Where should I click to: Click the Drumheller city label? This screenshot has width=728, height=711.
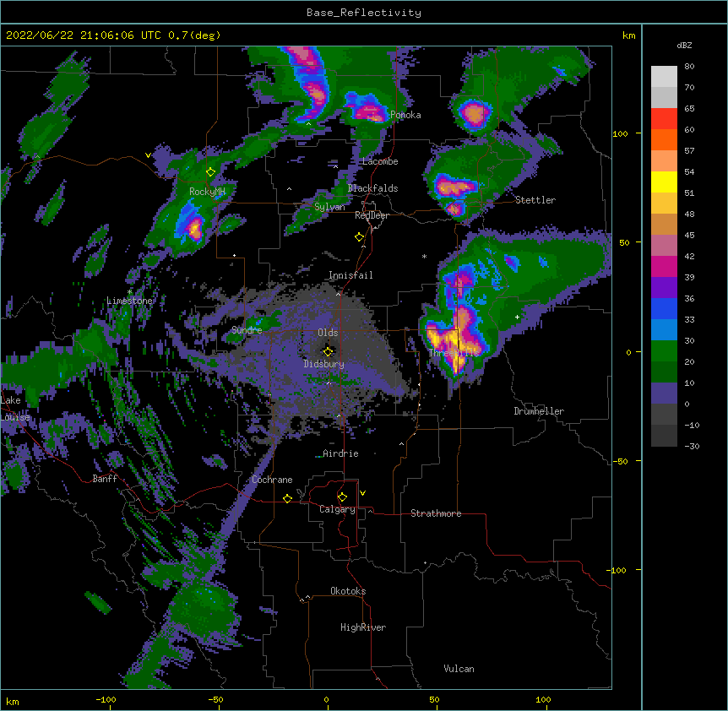(x=539, y=411)
